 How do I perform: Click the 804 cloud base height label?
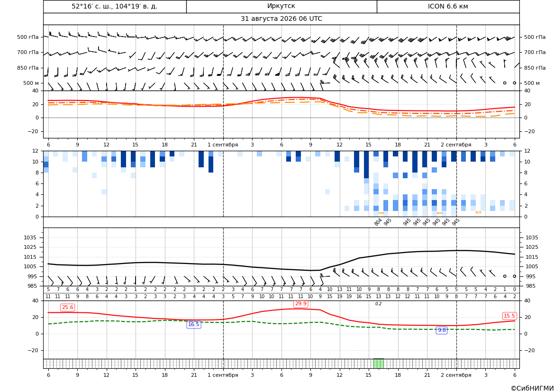point(378,222)
